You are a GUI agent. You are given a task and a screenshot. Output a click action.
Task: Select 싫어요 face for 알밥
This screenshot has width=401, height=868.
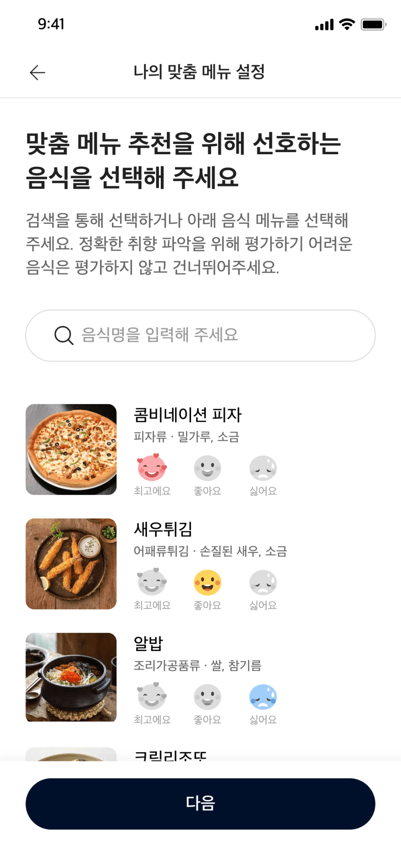tap(263, 696)
